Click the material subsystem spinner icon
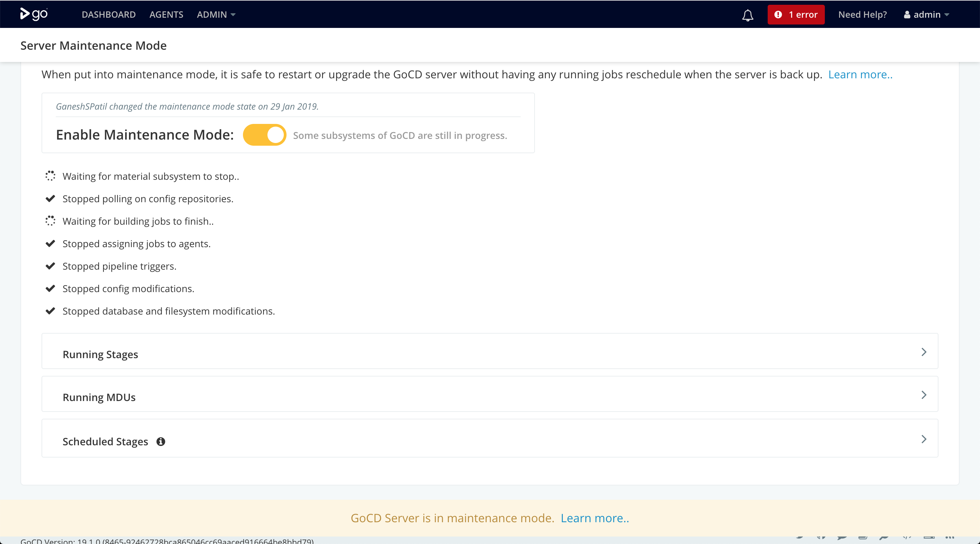The height and width of the screenshot is (544, 980). [50, 176]
